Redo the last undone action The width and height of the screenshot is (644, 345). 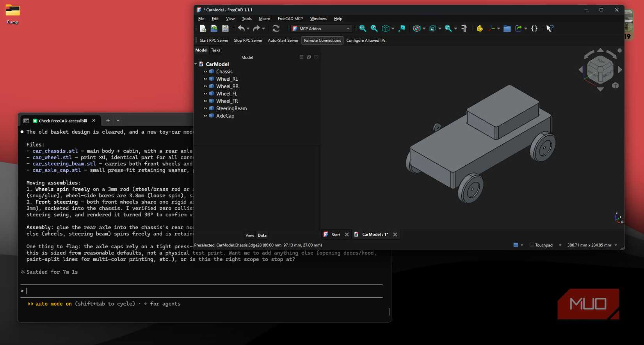click(256, 28)
